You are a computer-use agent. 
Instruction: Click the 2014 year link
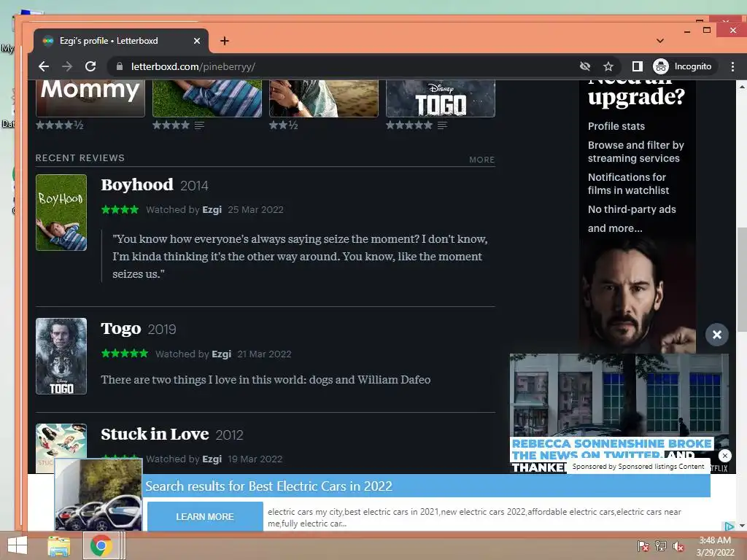(194, 186)
